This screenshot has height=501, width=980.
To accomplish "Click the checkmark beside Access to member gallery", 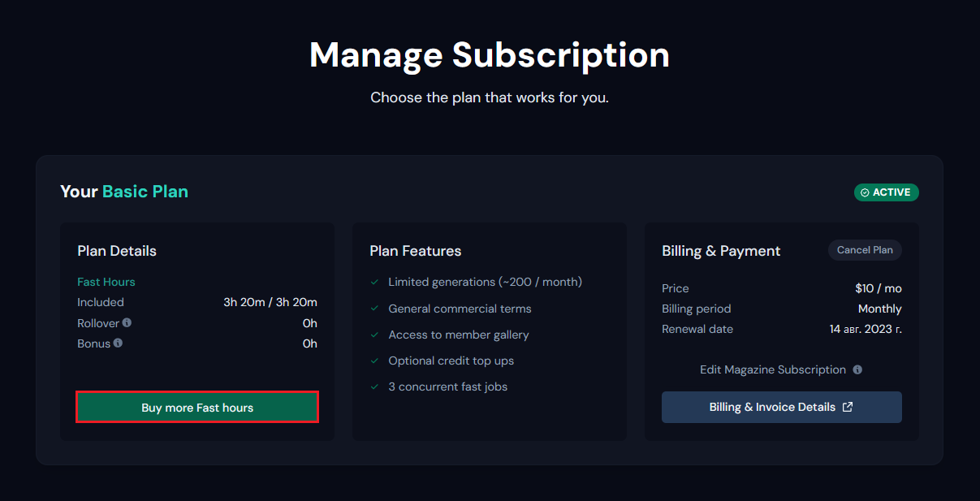I will (374, 335).
